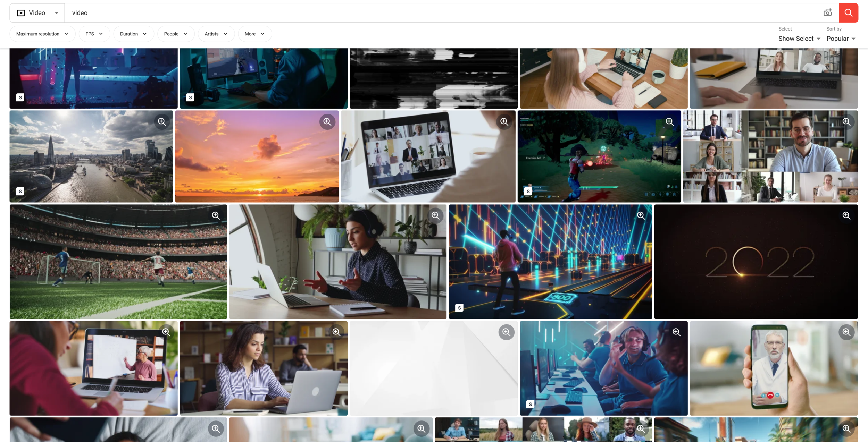Click zoom icon on doctor phone call video
This screenshot has width=868, height=442.
pos(846,332)
